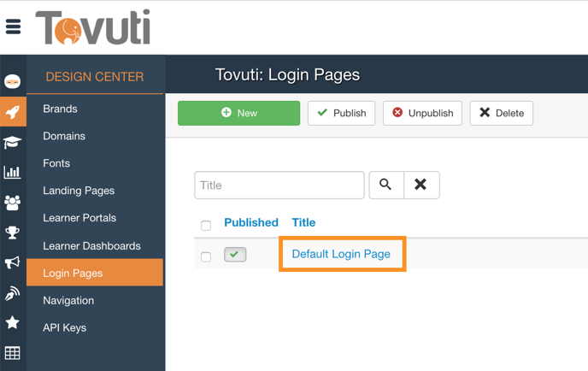Select the trophy sidebar icon
588x371 pixels.
12,233
